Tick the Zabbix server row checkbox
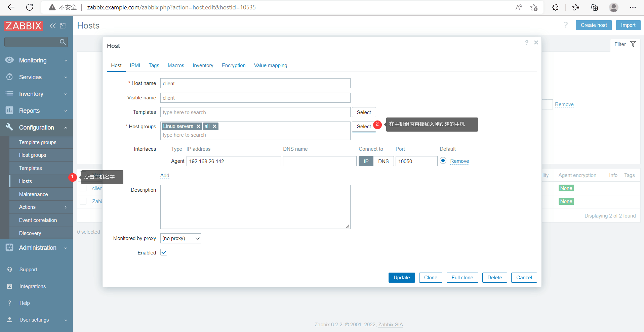The height and width of the screenshot is (332, 644). pos(83,201)
